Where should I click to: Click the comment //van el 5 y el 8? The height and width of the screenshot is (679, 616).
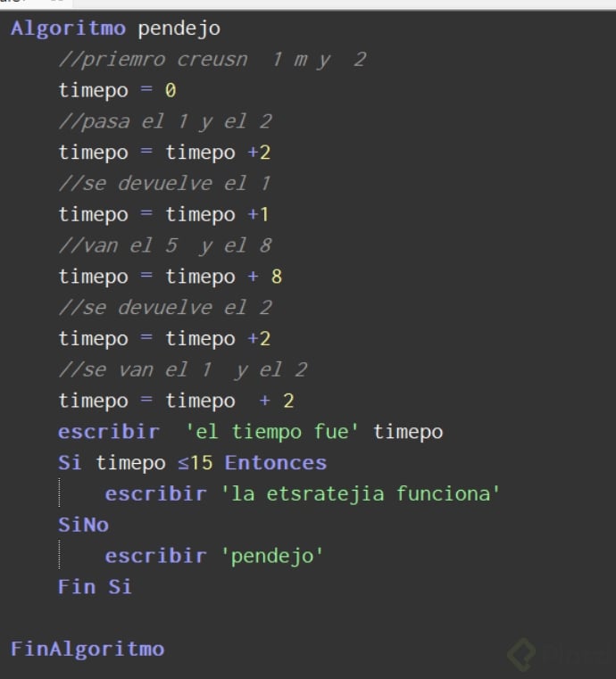165,245
